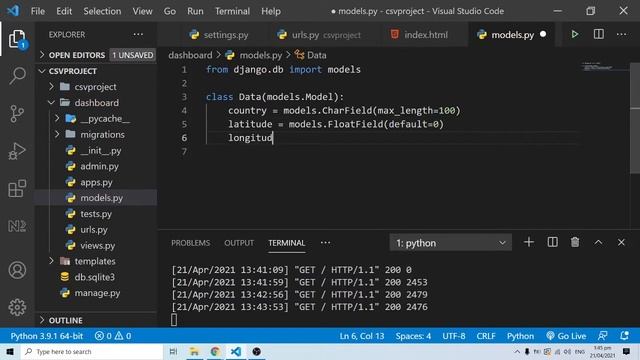The image size is (640, 360).
Task: Click the Windows search box
Action: coord(92,351)
